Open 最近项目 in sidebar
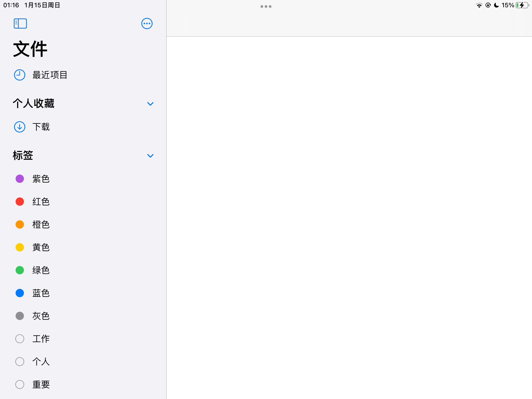Viewport: 532px width, 399px height. pyautogui.click(x=50, y=75)
